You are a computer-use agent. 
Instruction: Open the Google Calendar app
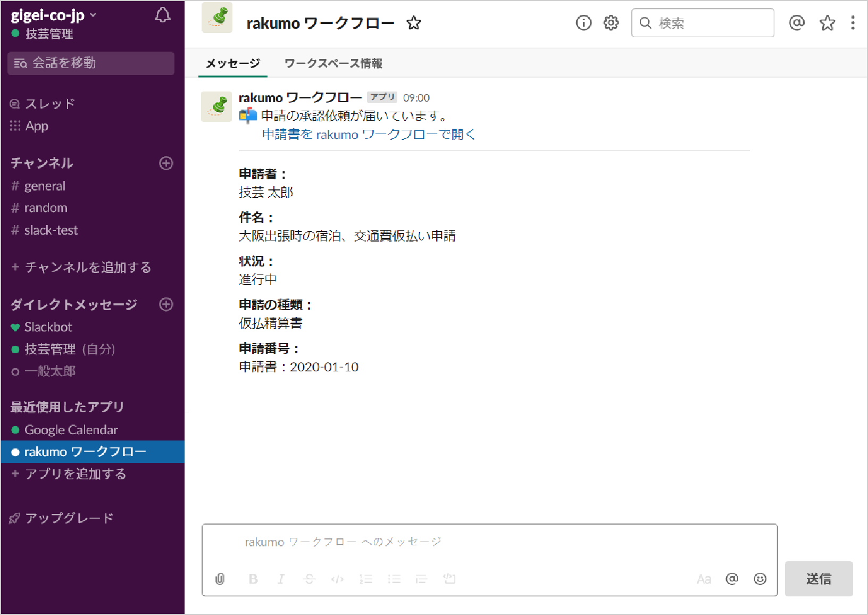[x=64, y=430]
